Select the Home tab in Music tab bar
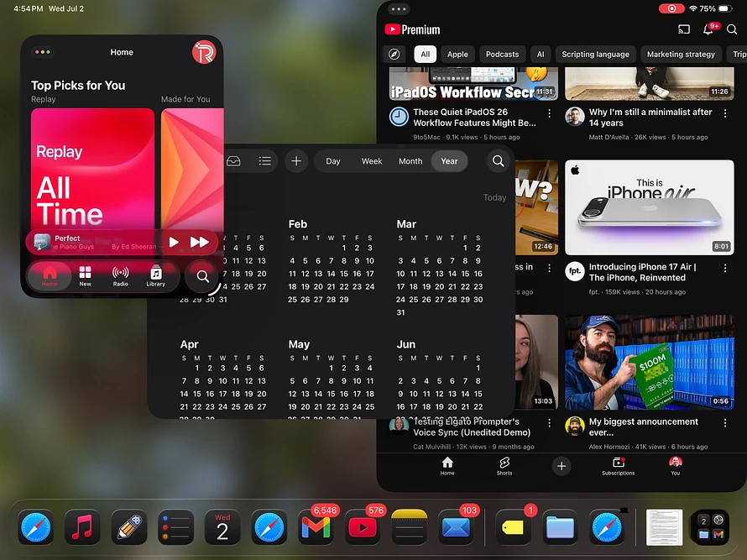The height and width of the screenshot is (560, 747). tap(50, 276)
